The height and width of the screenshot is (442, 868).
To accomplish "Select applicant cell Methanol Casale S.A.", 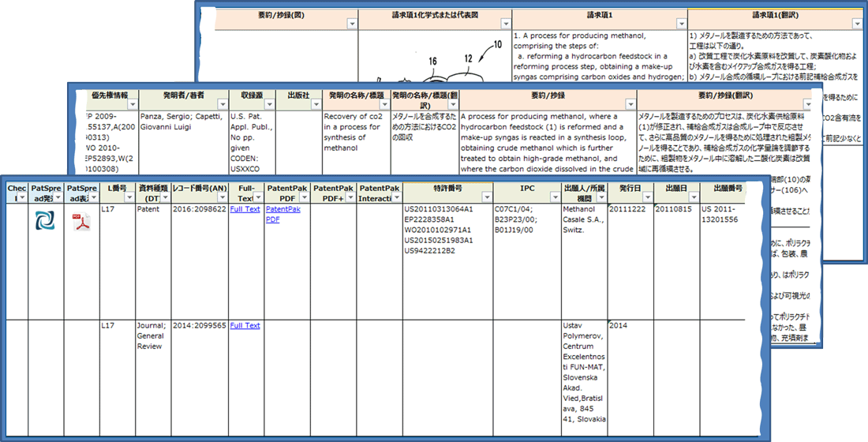I will [x=584, y=261].
